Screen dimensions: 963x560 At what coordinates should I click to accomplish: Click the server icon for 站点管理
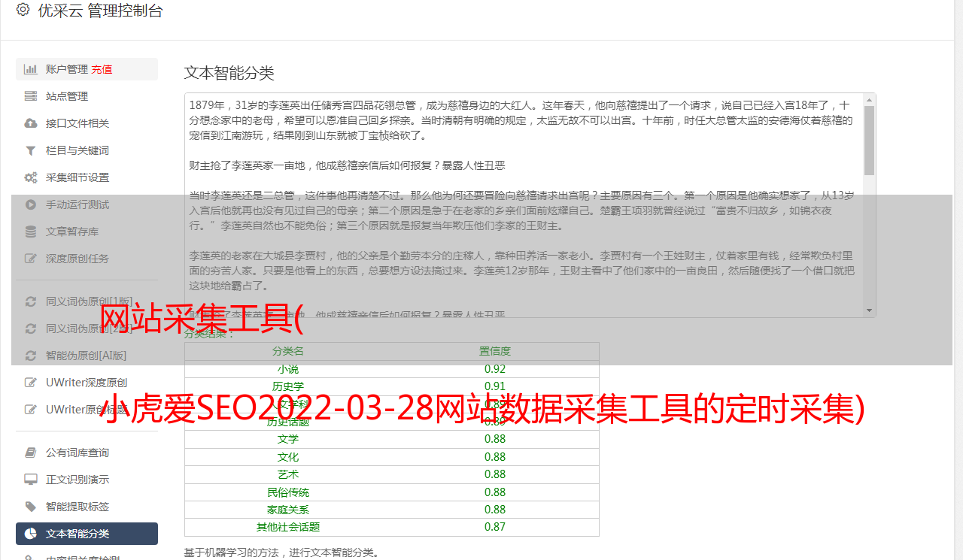(31, 96)
